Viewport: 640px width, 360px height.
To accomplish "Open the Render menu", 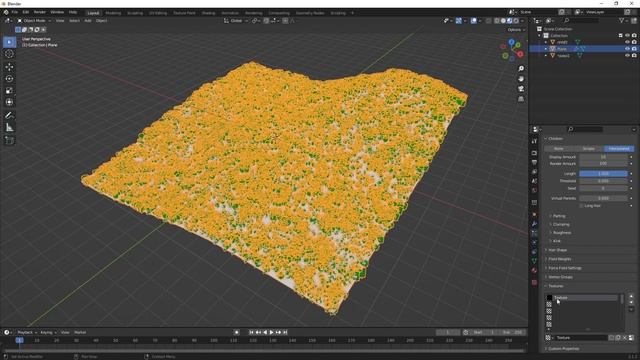I will click(40, 12).
